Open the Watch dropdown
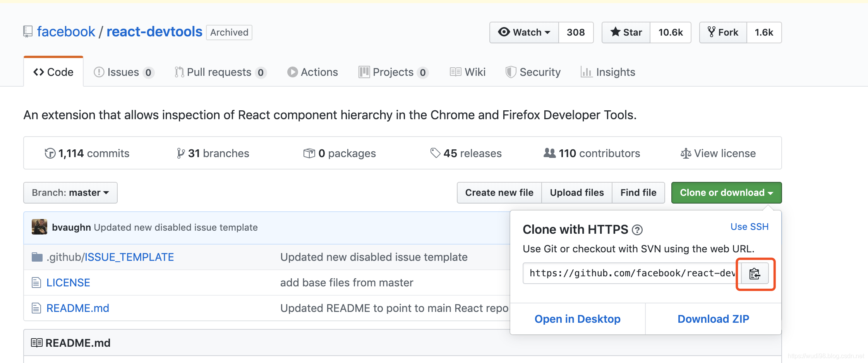 [524, 33]
